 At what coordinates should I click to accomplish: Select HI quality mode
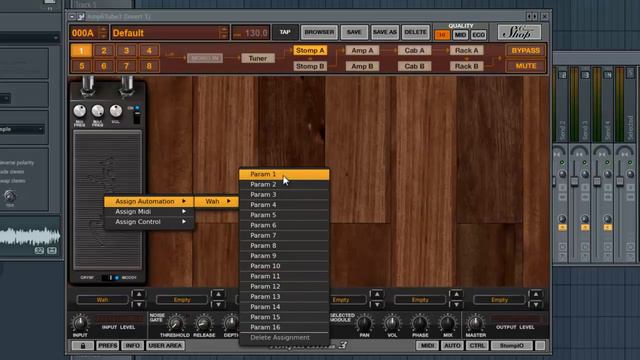tap(442, 35)
